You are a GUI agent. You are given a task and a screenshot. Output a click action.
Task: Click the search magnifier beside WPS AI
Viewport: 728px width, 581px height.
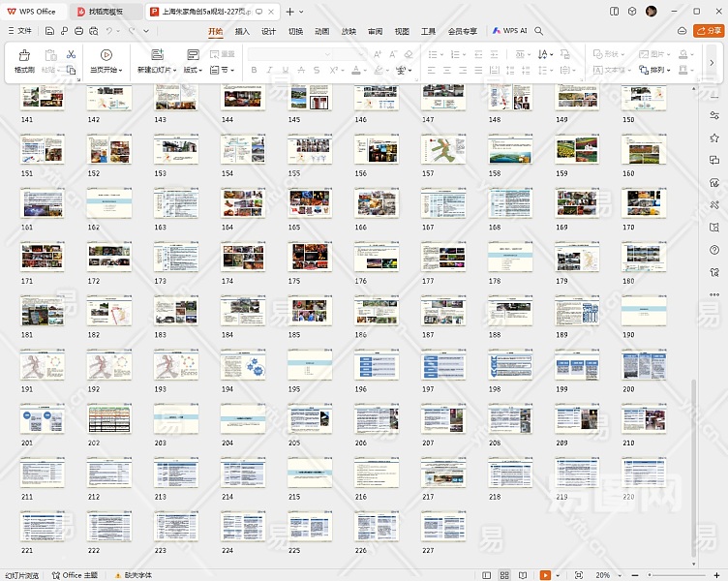[539, 31]
